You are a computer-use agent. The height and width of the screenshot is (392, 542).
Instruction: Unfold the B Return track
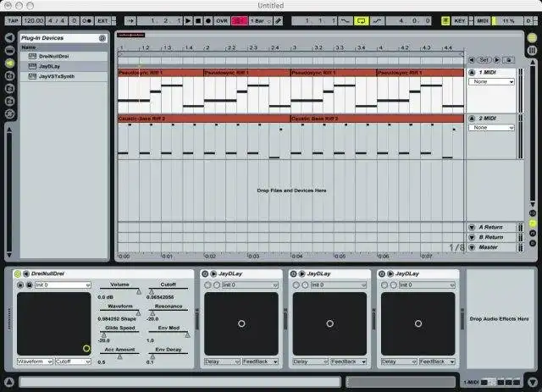(x=472, y=237)
